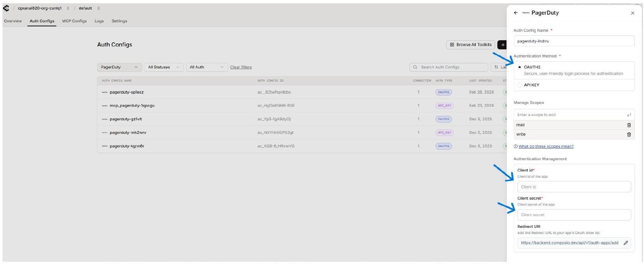Click the API_KEY badge in mcp_pagerduty-1qpcgu row
The height and width of the screenshot is (264, 644).
click(x=445, y=106)
